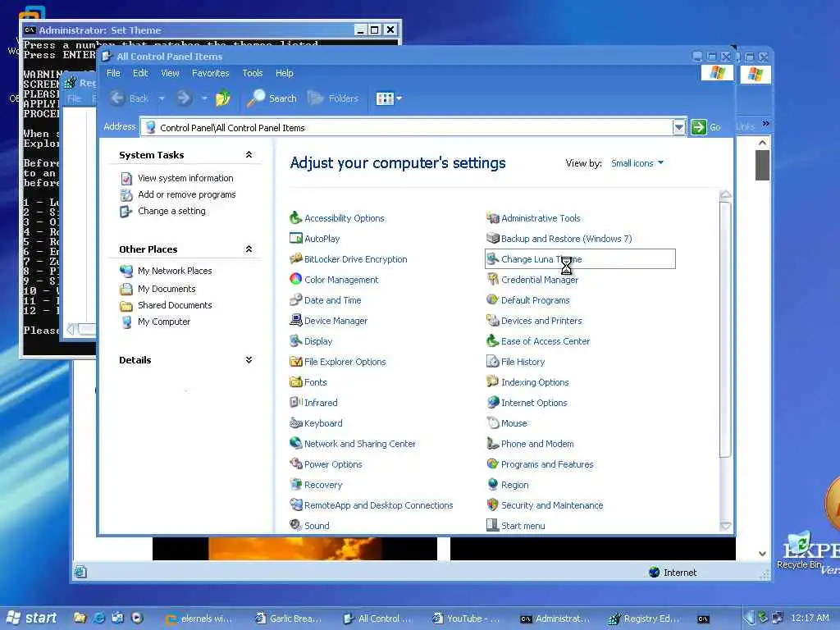Collapse the Other Places section
Viewport: 840px width, 630px height.
coord(249,249)
